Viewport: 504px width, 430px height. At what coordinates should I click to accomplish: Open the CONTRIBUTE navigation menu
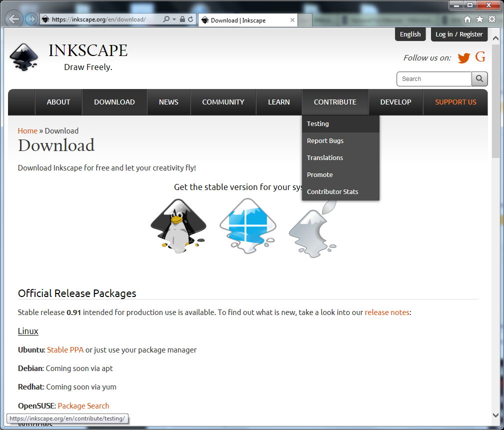(335, 102)
